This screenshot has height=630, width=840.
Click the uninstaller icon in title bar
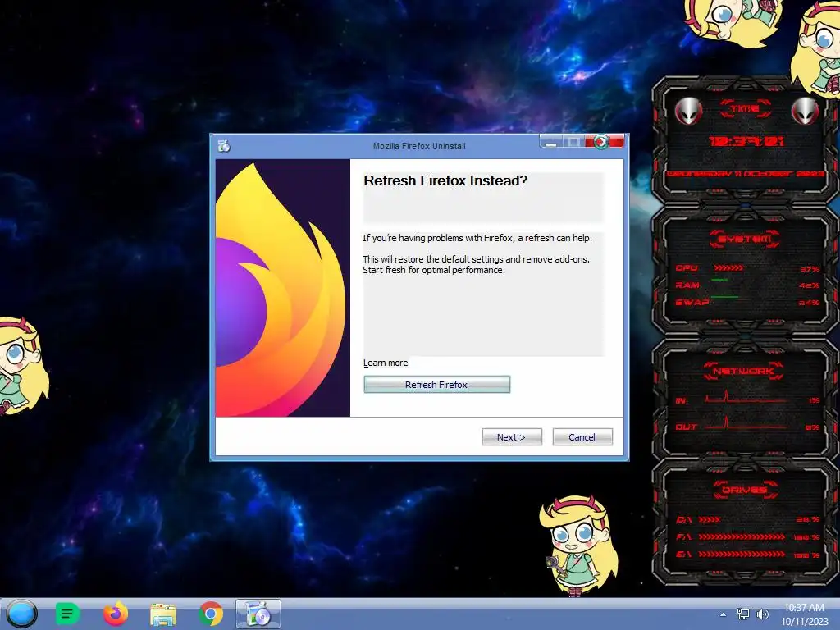(x=224, y=146)
